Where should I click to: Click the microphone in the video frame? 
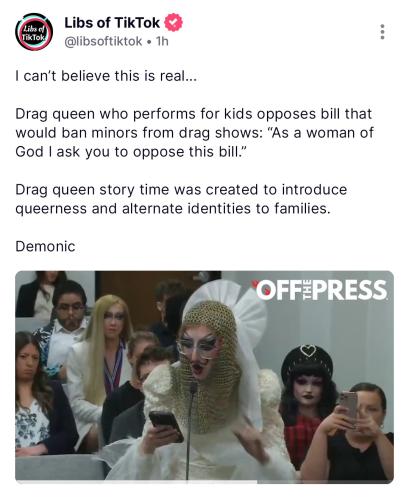click(191, 430)
